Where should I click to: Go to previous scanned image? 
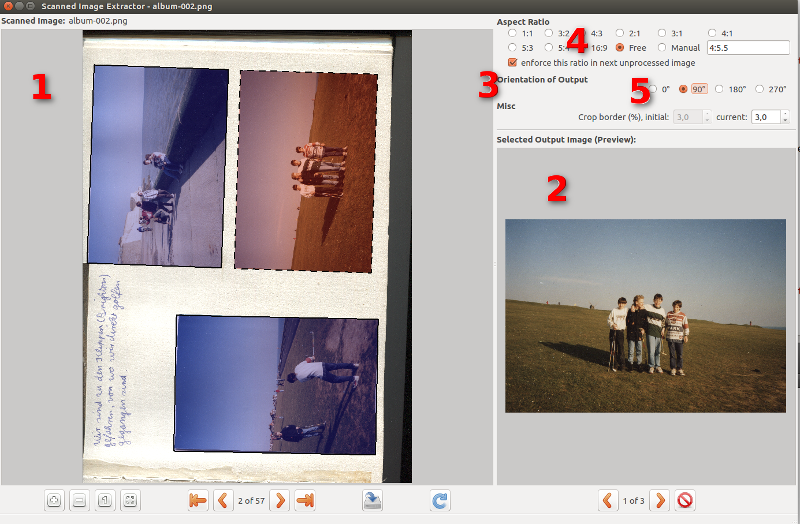point(223,501)
